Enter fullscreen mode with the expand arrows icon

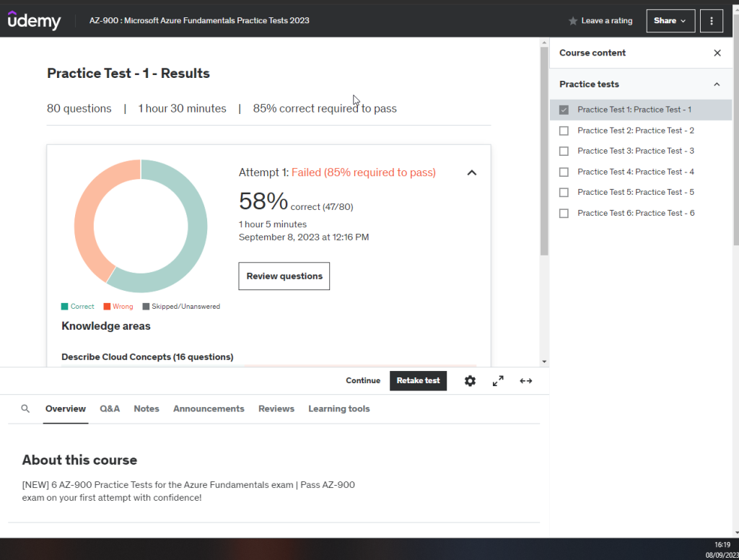[498, 381]
